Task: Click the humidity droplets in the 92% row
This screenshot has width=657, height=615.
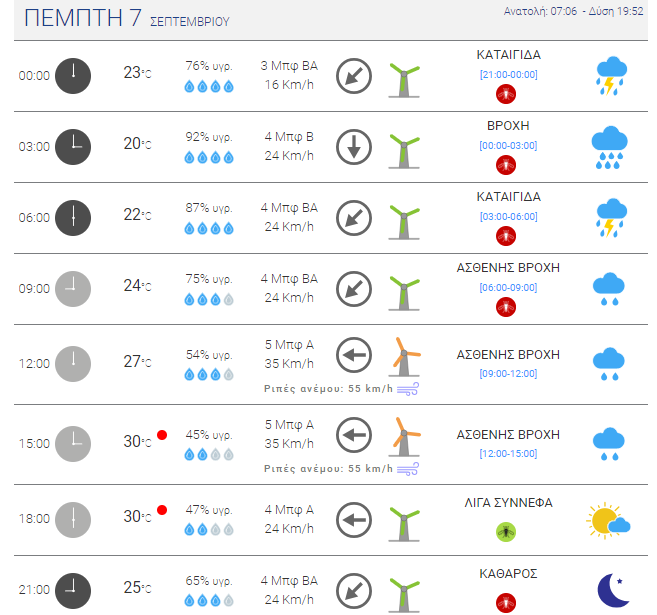Action: click(209, 158)
